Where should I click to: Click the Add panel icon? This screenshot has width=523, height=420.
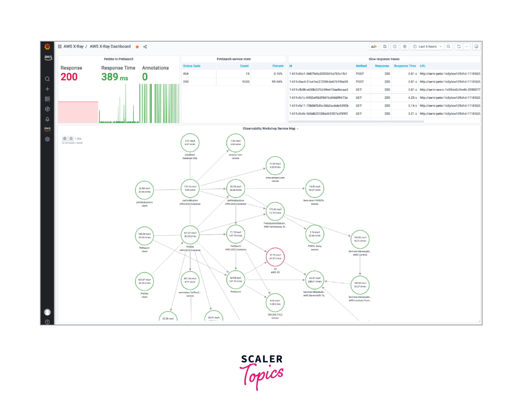[374, 47]
